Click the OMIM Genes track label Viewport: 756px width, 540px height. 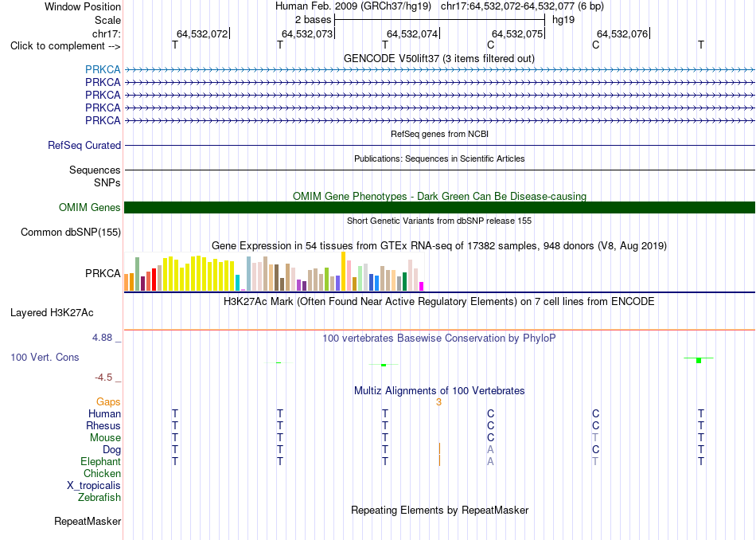pos(90,208)
